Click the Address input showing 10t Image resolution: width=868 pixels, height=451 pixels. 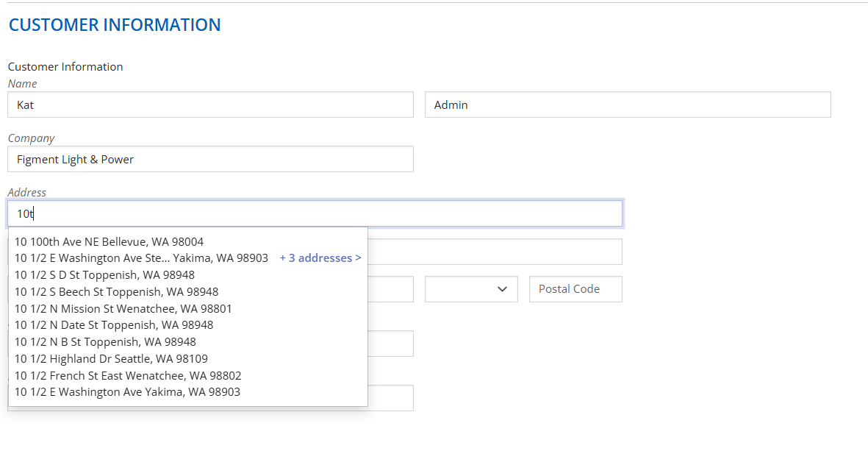[x=315, y=213]
